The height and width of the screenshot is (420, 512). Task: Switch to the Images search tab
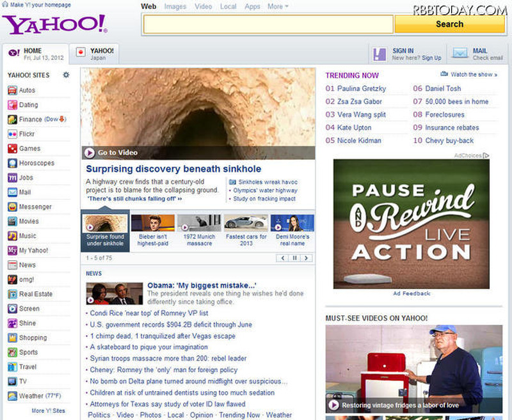175,6
